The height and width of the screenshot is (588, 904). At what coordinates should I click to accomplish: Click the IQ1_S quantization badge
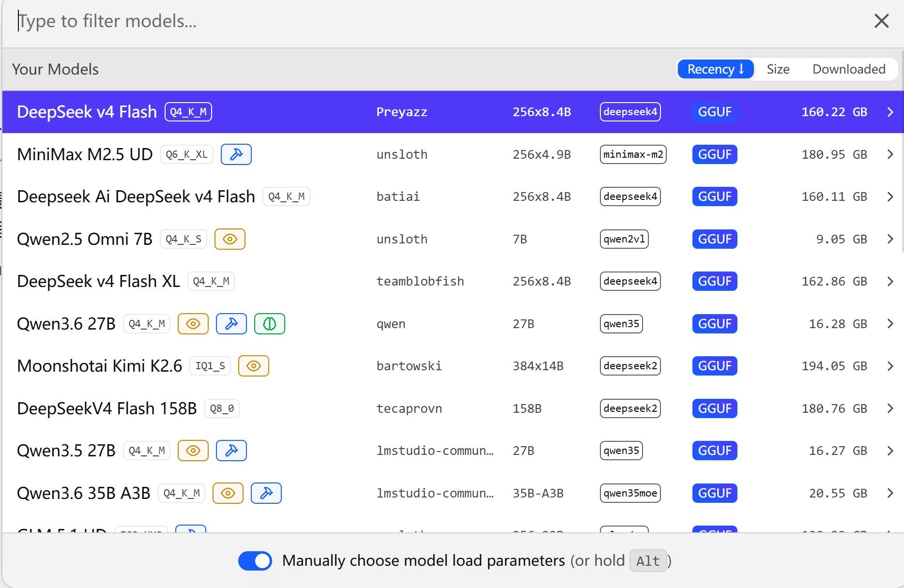[210, 366]
